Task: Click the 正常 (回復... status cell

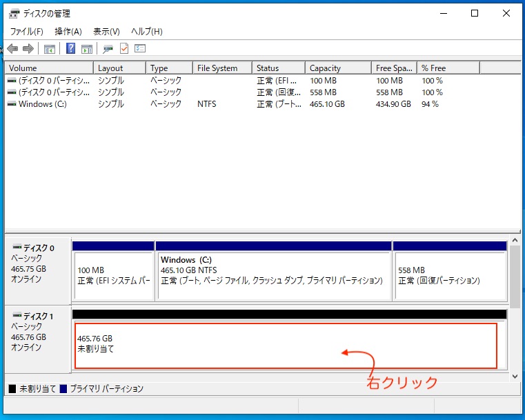Action: tap(279, 92)
